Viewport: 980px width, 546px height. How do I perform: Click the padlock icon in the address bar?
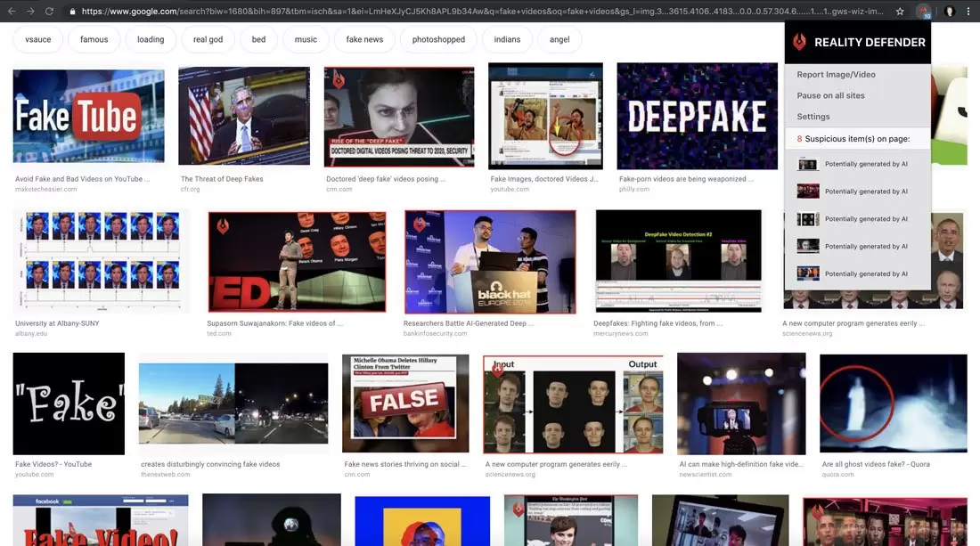click(73, 12)
